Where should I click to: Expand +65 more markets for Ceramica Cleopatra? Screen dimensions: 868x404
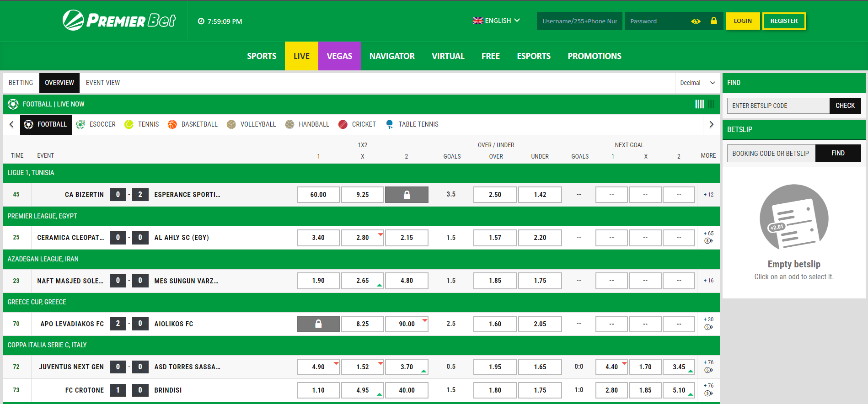click(708, 234)
